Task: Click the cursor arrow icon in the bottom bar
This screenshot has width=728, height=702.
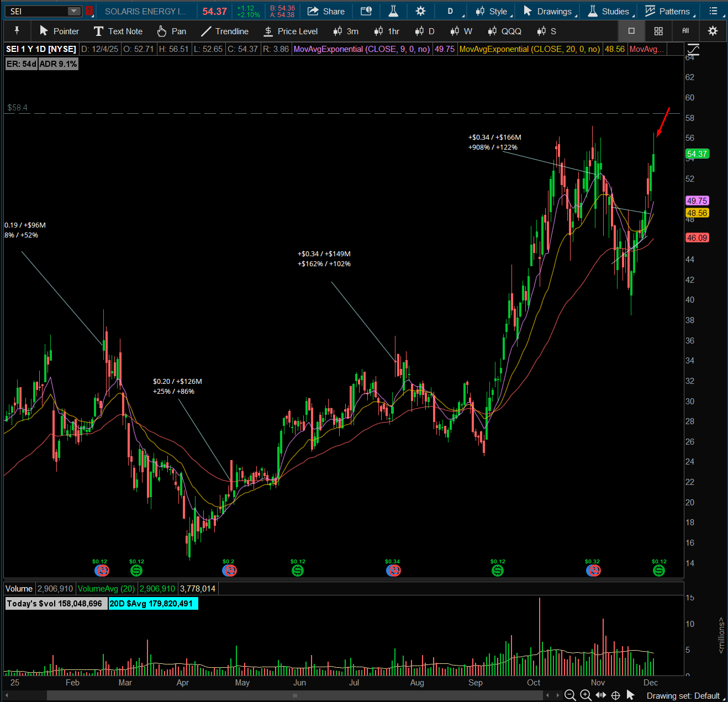Action: tap(630, 695)
